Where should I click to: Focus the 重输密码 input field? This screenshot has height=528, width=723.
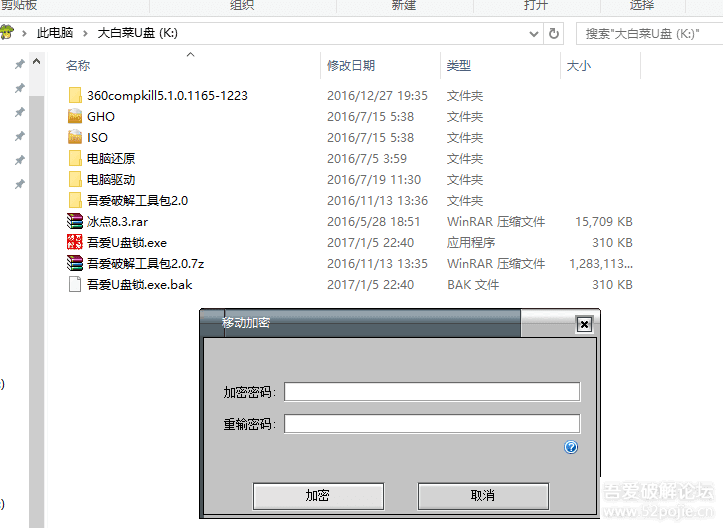coord(432,423)
